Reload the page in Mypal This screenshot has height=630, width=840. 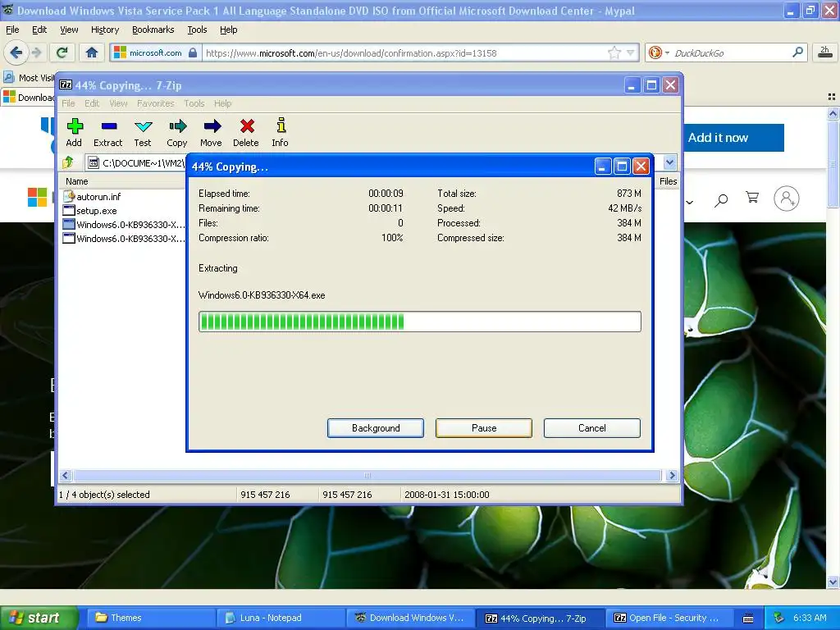coord(62,52)
